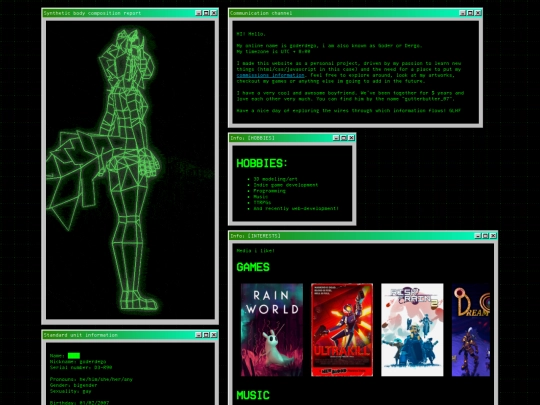This screenshot has height=405, width=540.
Task: Open the ULTRAKILL game cover
Action: click(342, 330)
